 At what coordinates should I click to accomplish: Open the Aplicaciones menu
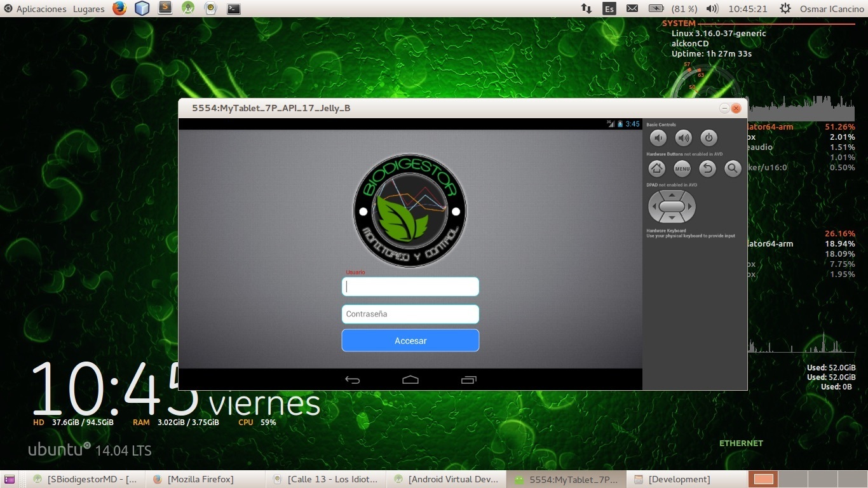tap(42, 8)
